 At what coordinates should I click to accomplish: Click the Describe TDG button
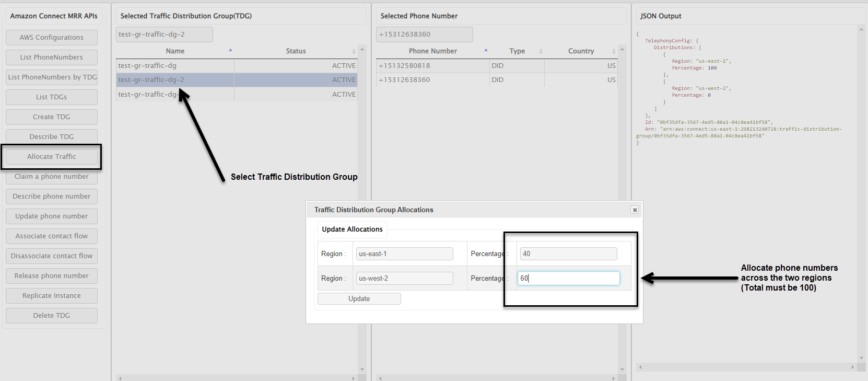pyautogui.click(x=52, y=137)
